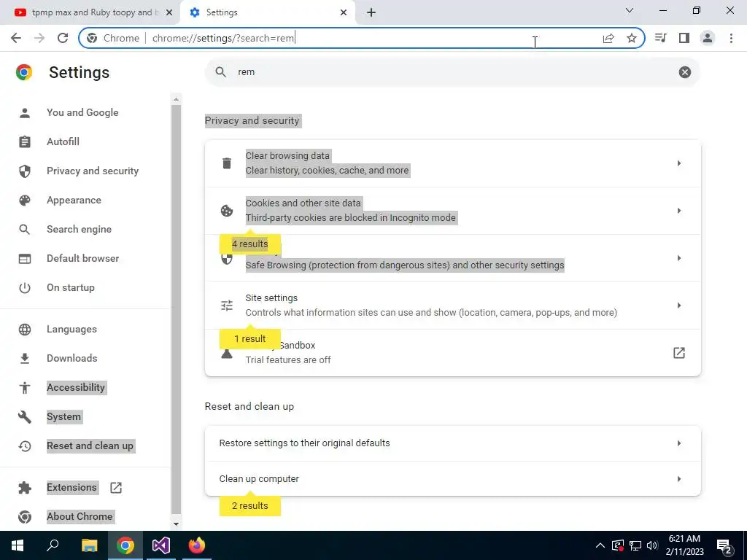747x560 pixels.
Task: Expand the Safe Browsing security row arrow
Action: [x=679, y=258]
